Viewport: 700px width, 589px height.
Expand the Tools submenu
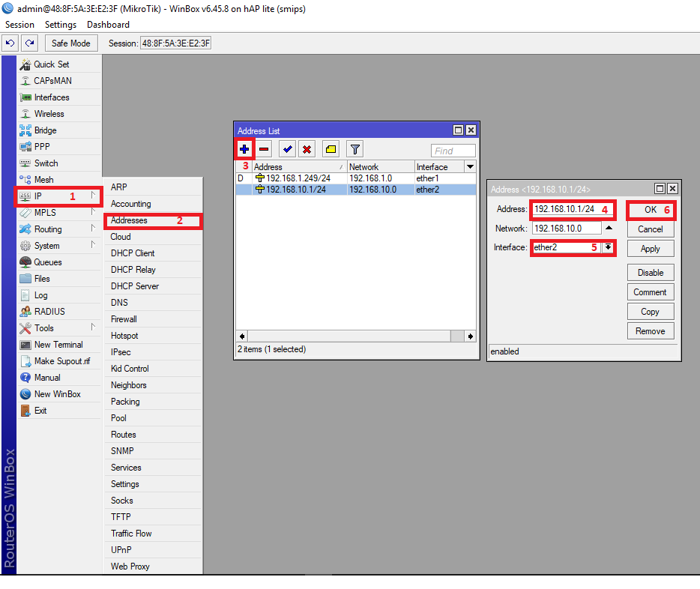pyautogui.click(x=59, y=328)
